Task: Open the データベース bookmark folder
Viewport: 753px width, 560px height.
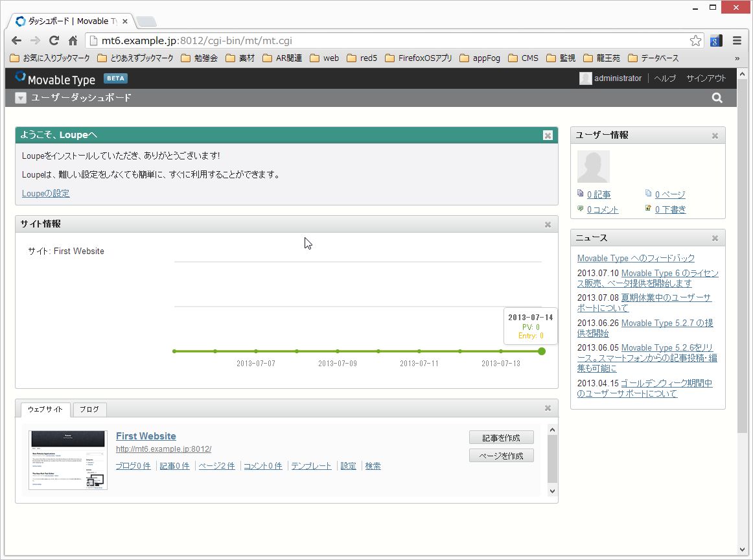Action: pos(654,58)
